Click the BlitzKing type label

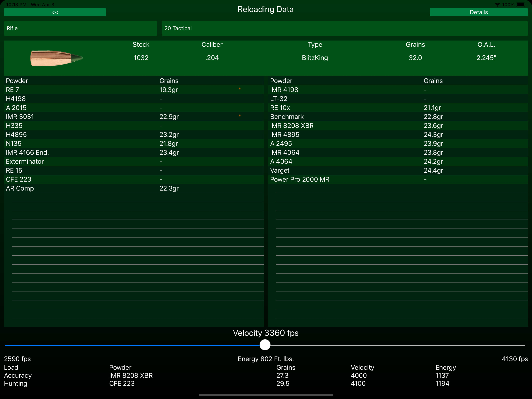(x=315, y=58)
